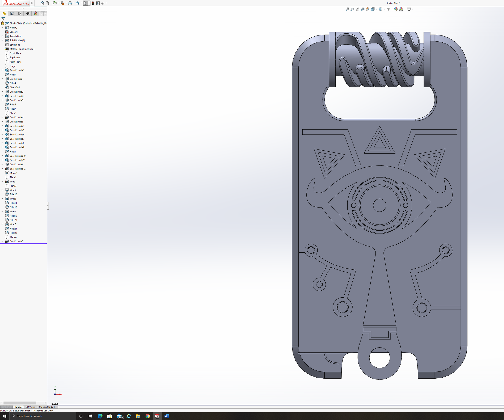The image size is (504, 420).
Task: Select the Mirror1 feature in tree
Action: click(13, 173)
